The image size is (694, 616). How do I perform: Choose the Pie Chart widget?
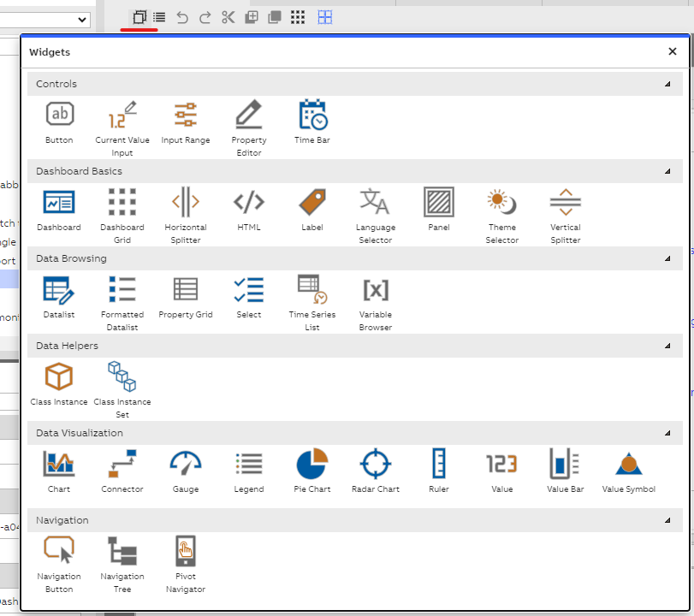(x=311, y=466)
